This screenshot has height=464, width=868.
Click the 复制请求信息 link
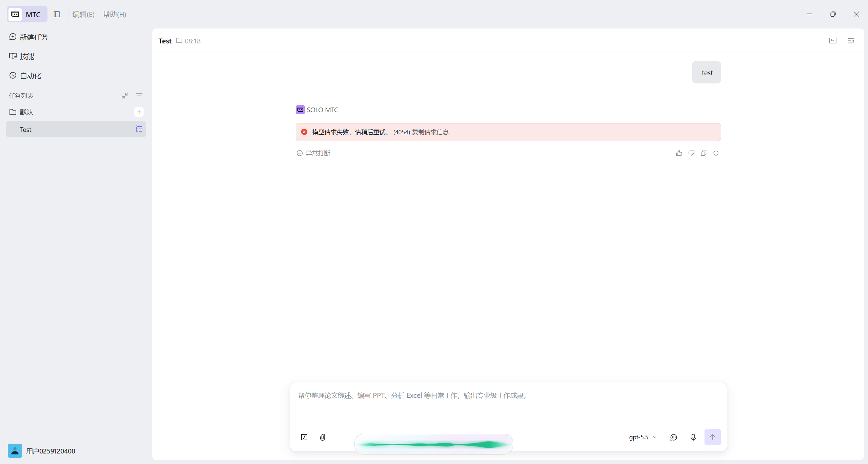[430, 132]
